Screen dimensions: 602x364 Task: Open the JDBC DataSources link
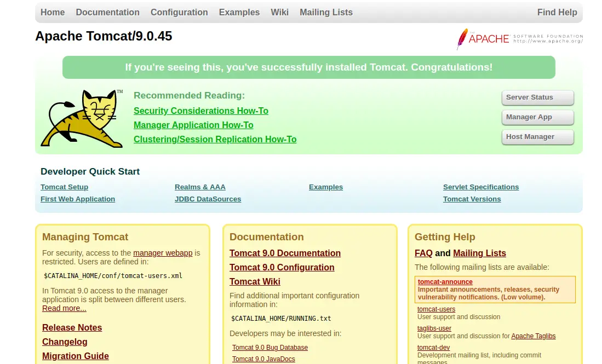(x=208, y=199)
